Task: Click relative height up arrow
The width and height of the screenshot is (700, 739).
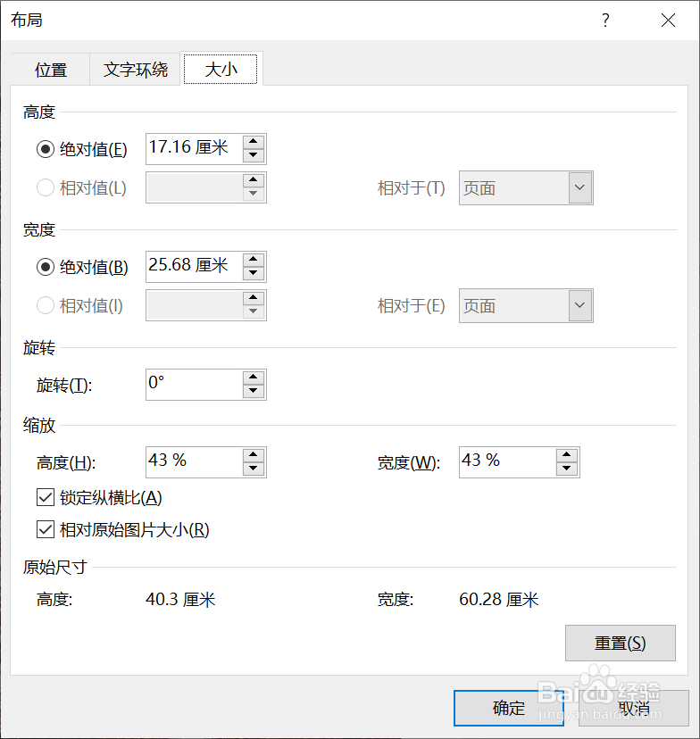Action: click(254, 180)
